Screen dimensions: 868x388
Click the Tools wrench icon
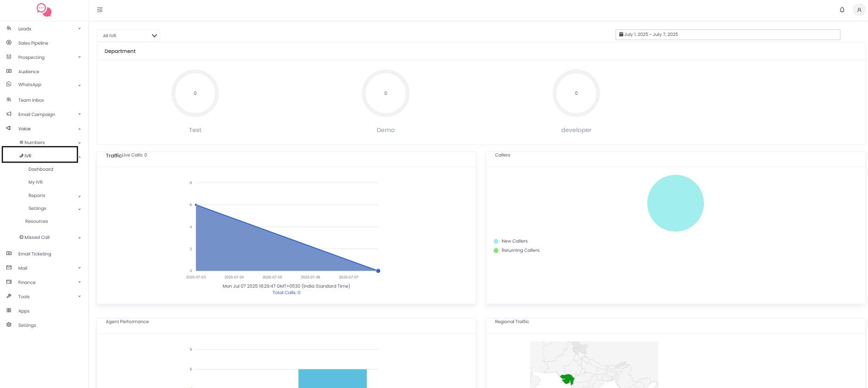coord(9,296)
